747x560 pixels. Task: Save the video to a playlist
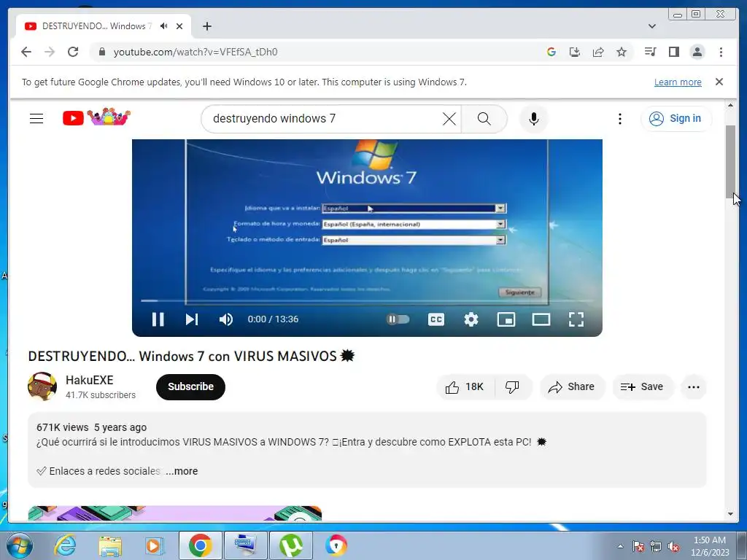pyautogui.click(x=643, y=386)
